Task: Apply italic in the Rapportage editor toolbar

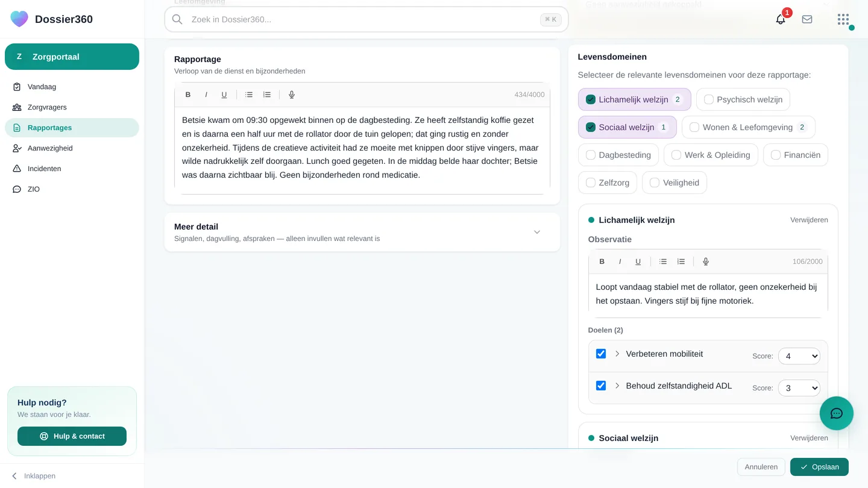Action: (206, 95)
